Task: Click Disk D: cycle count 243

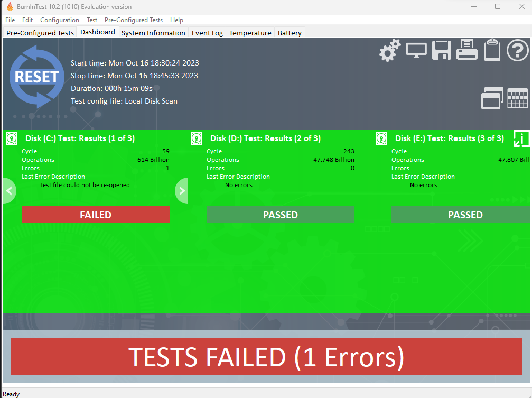Action: pyautogui.click(x=349, y=151)
